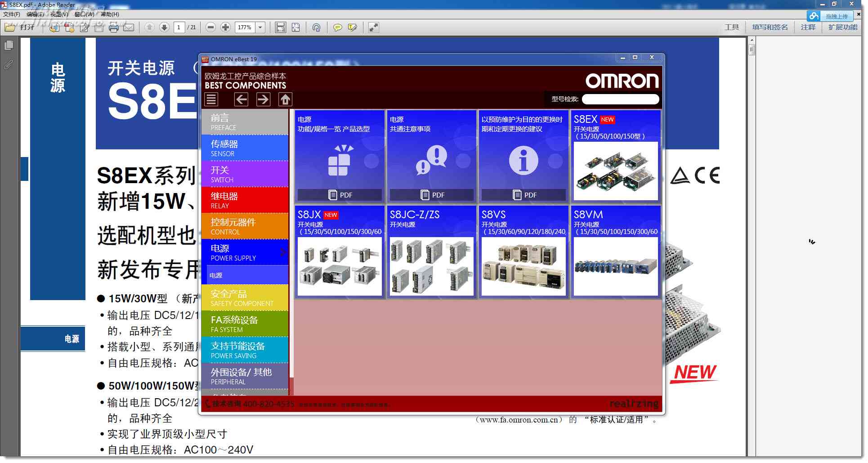Open a file with the folder icon

pos(9,27)
